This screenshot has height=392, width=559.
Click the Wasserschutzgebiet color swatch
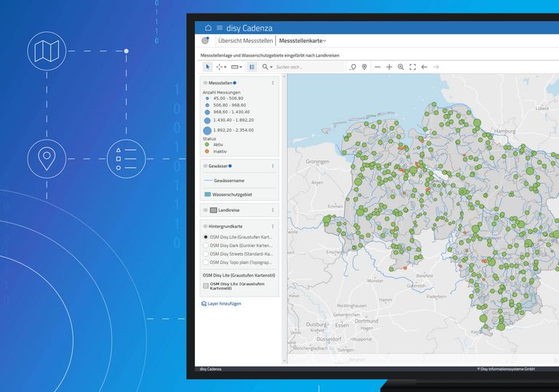[x=207, y=195]
